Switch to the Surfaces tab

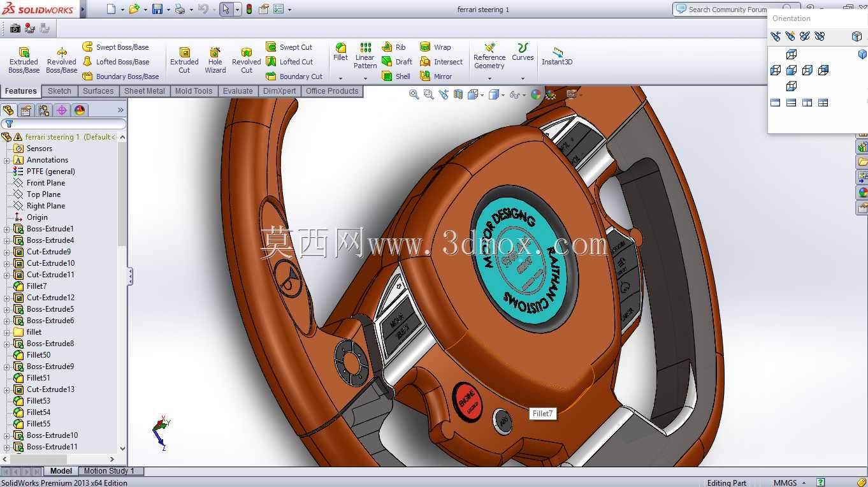[98, 91]
